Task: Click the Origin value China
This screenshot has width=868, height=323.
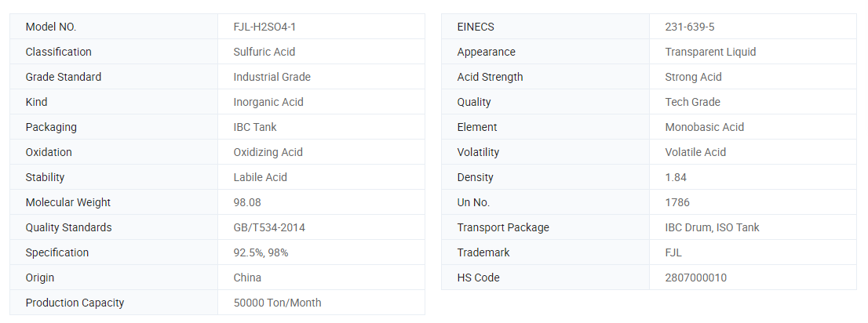Action: coord(247,278)
